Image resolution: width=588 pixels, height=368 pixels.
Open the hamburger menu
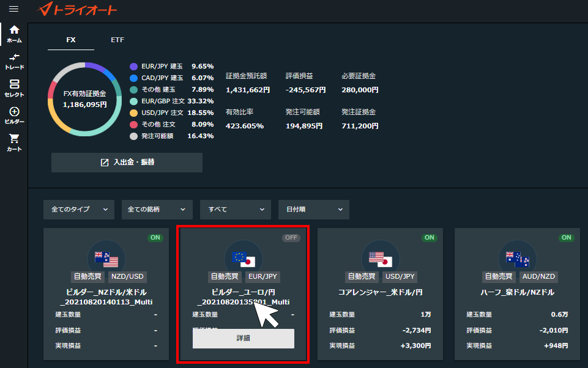13,9
